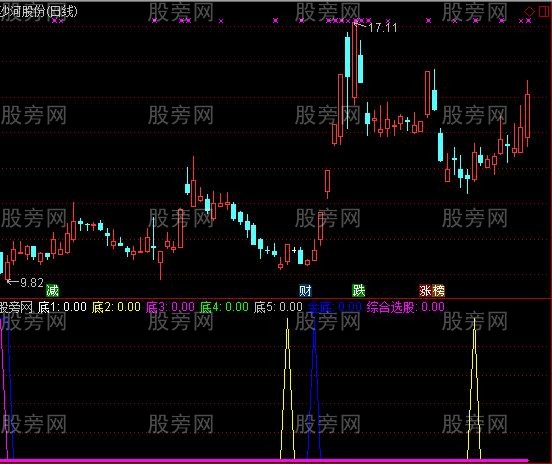This screenshot has height=464, width=552.
Task: Click the red diamond icon at top right
Action: coord(529,12)
